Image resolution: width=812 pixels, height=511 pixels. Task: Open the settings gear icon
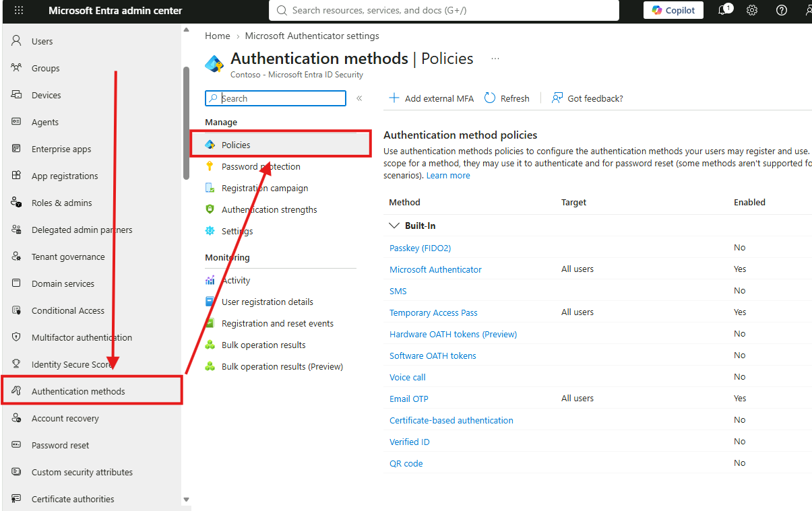click(x=752, y=11)
